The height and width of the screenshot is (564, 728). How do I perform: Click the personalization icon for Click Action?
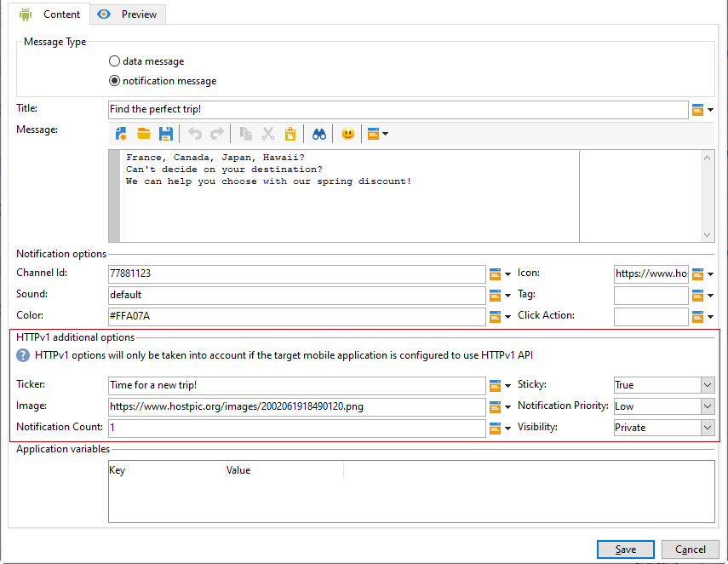(x=697, y=317)
